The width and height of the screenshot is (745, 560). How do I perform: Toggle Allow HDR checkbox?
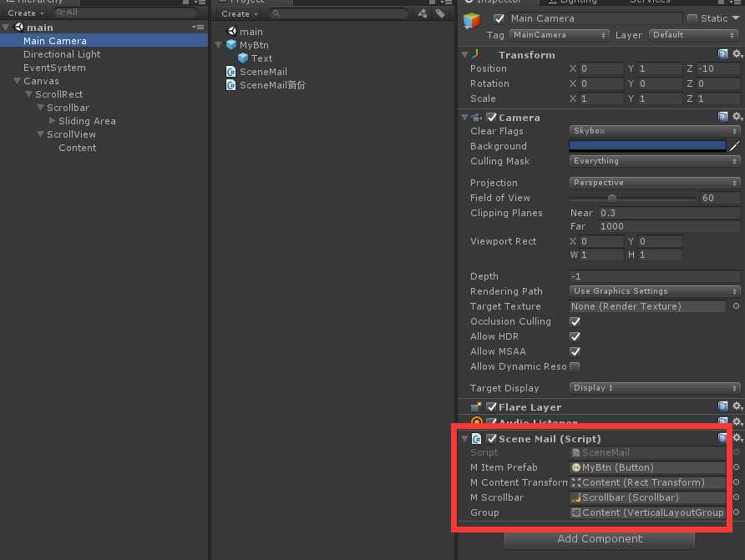pos(575,336)
